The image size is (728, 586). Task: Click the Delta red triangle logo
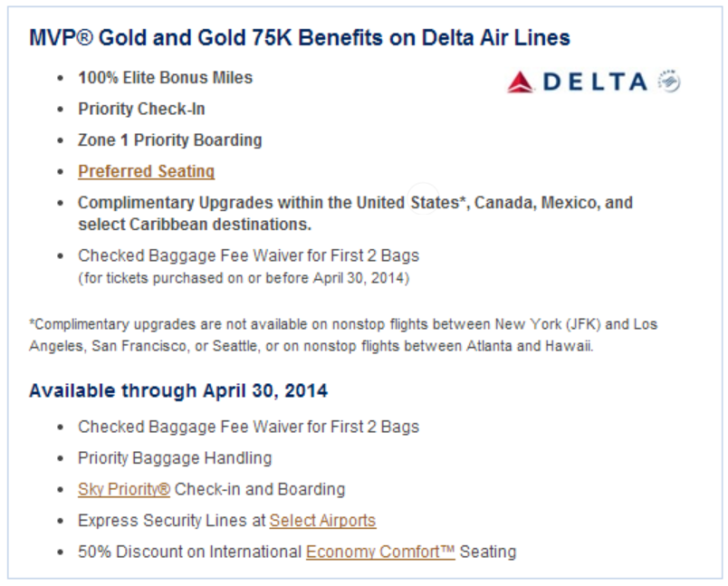[x=520, y=82]
